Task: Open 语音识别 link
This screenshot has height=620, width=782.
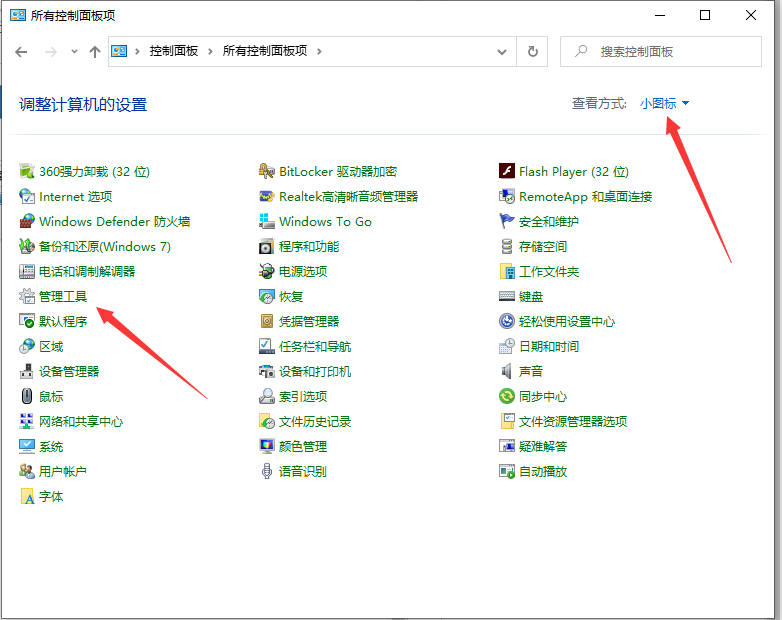Action: (x=303, y=471)
